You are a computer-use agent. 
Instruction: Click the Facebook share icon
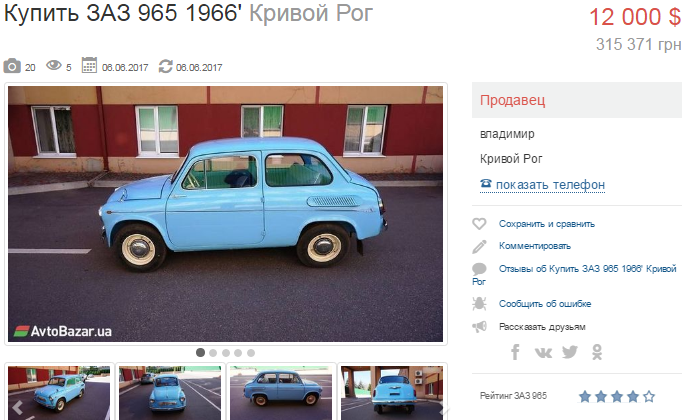515,352
